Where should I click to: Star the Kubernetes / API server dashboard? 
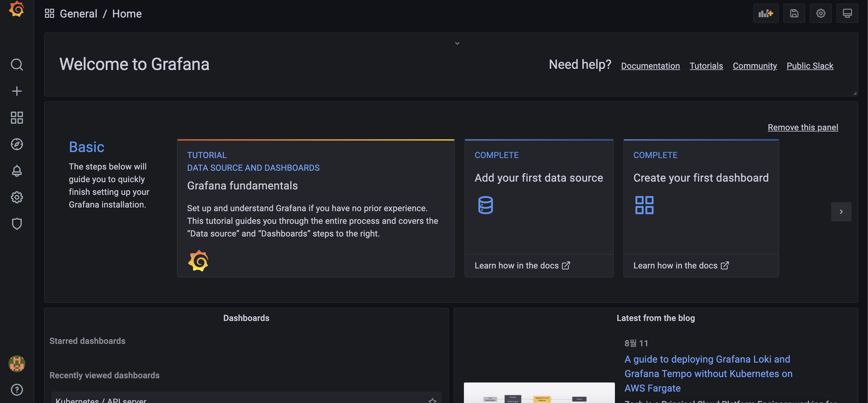point(432,400)
